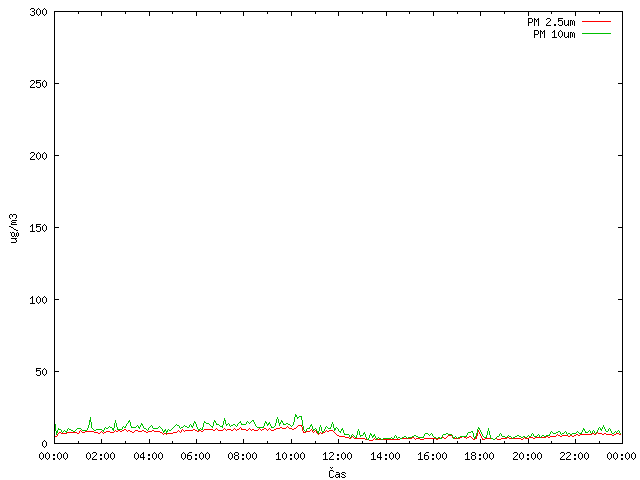
Task: Click the 100 y-axis value
Action: point(38,300)
